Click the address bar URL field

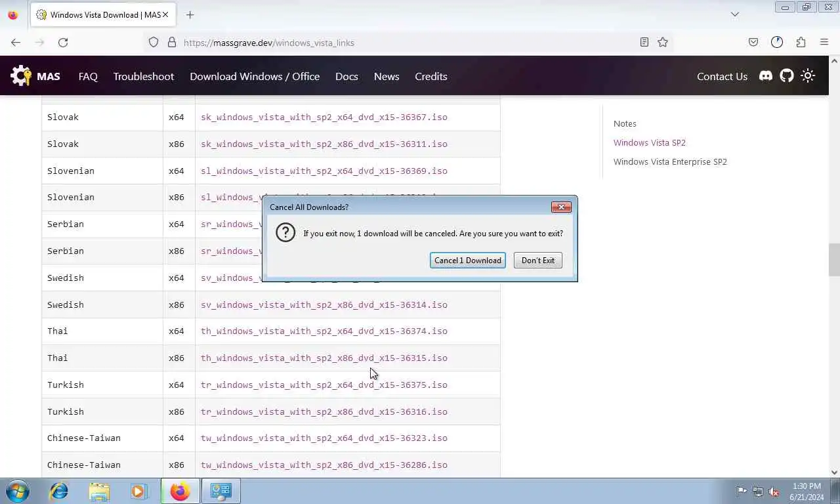[407, 42]
